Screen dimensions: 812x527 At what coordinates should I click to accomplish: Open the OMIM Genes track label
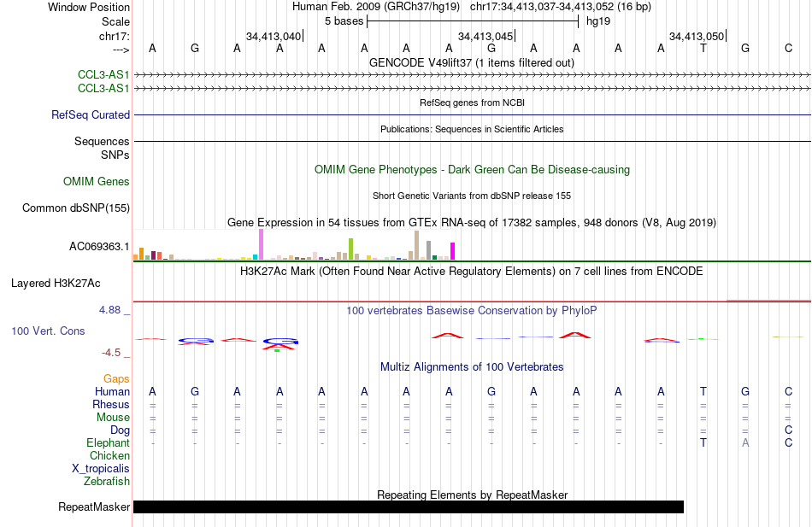[x=97, y=182]
